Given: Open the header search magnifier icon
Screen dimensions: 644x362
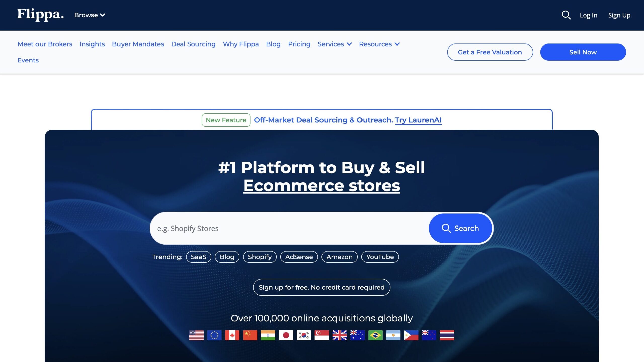Looking at the screenshot, I should 566,15.
